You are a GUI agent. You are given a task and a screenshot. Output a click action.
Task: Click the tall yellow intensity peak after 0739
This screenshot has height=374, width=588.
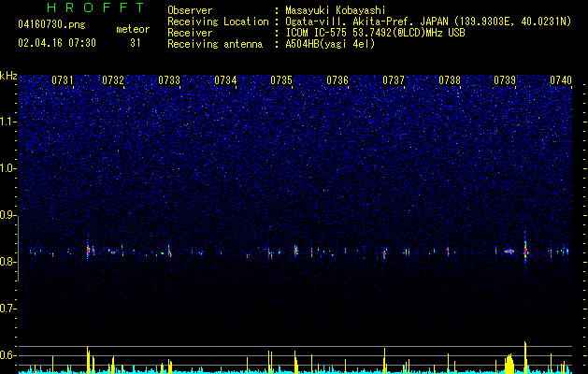pos(525,356)
